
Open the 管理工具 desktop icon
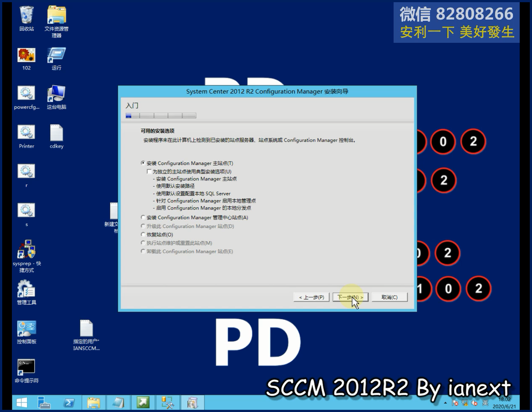pos(26,293)
